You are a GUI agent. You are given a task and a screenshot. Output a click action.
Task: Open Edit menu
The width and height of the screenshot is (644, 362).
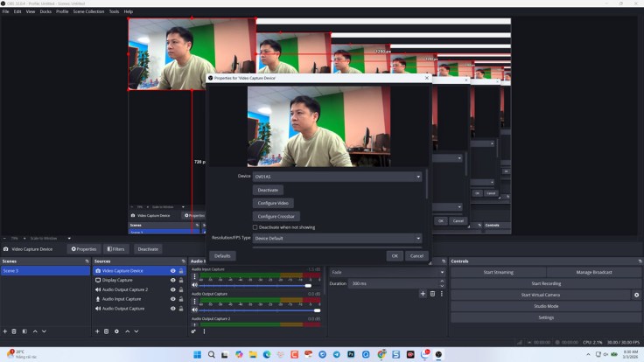click(x=17, y=11)
